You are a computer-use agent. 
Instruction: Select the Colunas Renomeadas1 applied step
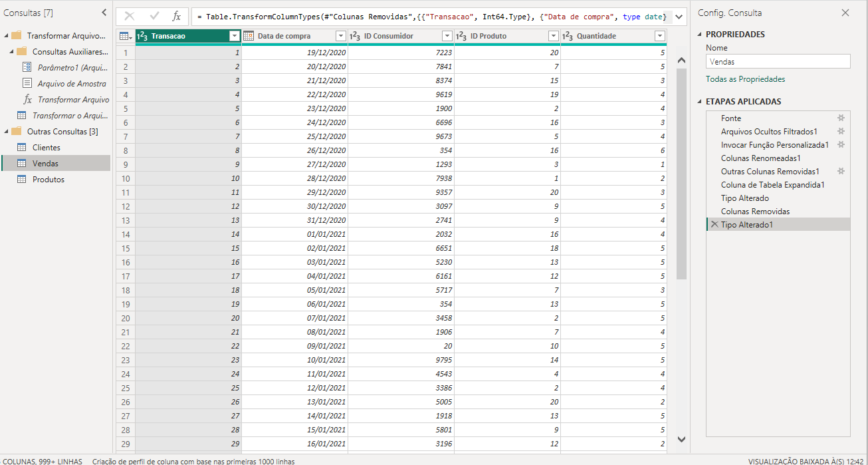tap(760, 158)
